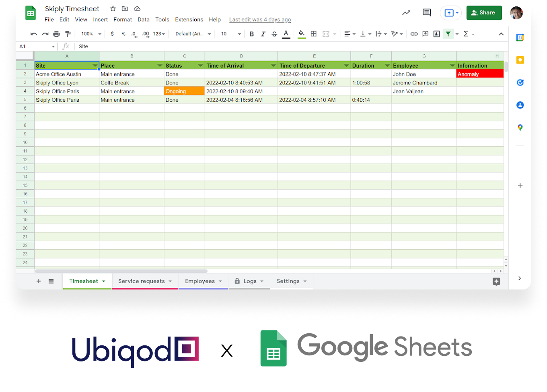Open the fill color picker

(301, 34)
